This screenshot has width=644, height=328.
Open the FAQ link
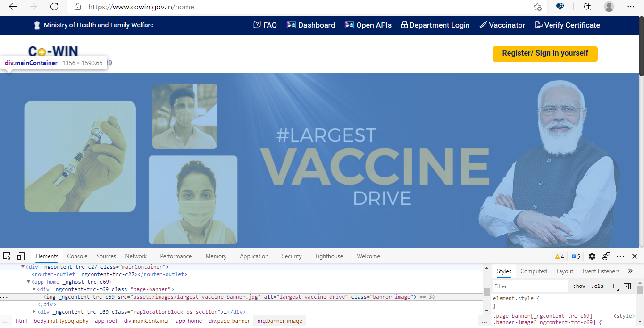click(265, 25)
